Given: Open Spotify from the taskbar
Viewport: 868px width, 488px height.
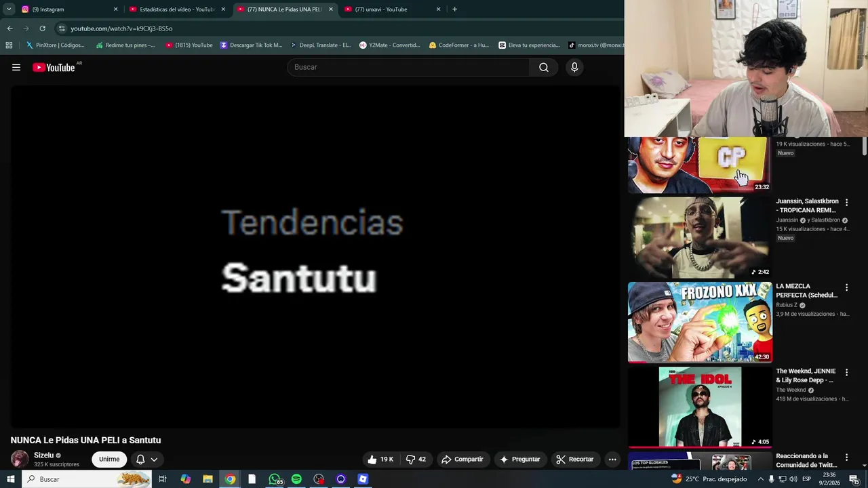Looking at the screenshot, I should (x=296, y=479).
